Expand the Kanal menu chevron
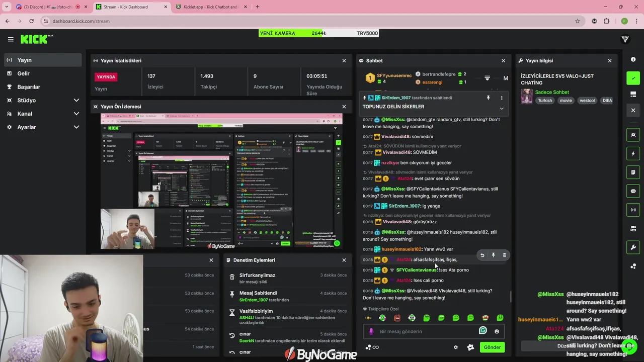 (76, 114)
